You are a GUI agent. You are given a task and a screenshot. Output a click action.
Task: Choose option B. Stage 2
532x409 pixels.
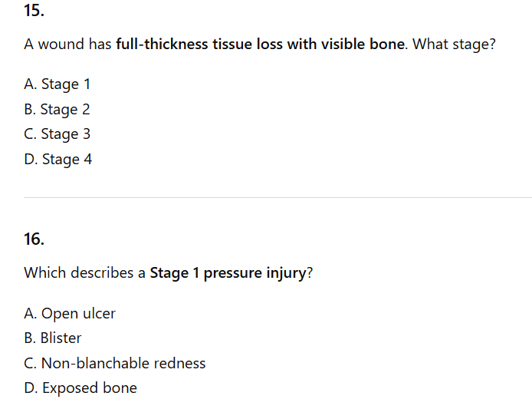click(57, 109)
